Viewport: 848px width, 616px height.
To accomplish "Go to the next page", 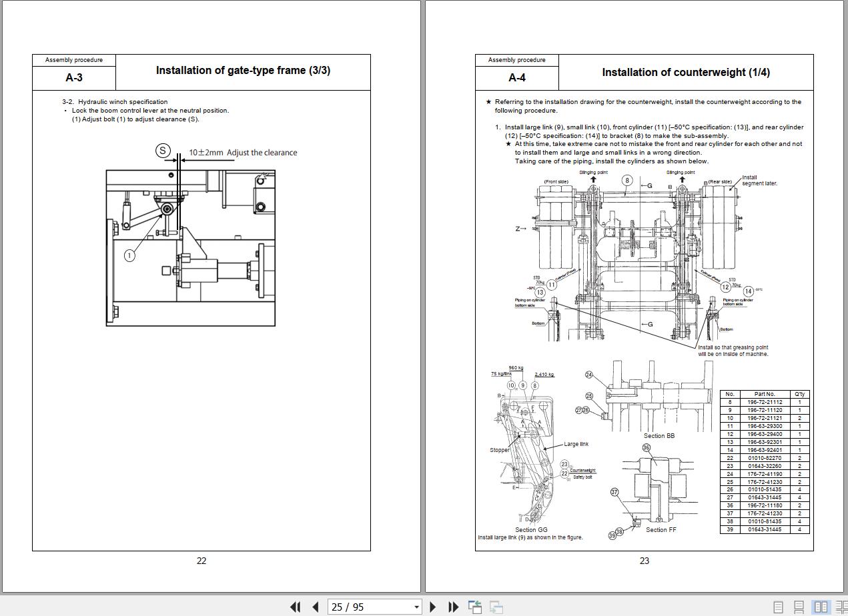I will 432,607.
